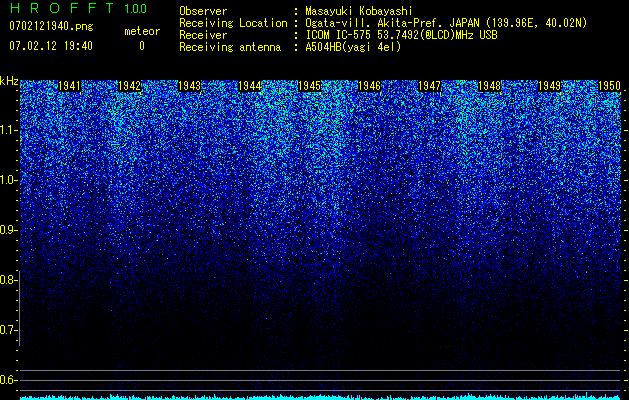This screenshot has width=629, height=400.
Task: Click the "Receiver" label
Action: [203, 35]
